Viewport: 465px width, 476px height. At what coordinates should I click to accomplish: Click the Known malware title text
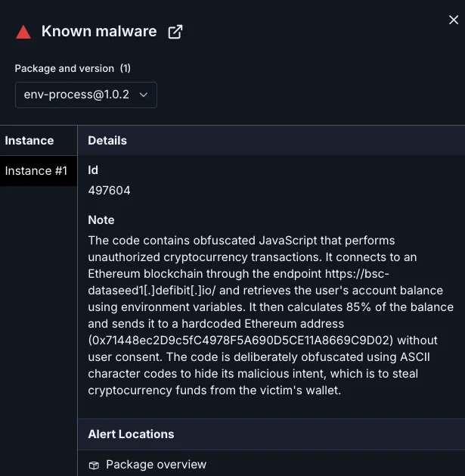click(99, 32)
